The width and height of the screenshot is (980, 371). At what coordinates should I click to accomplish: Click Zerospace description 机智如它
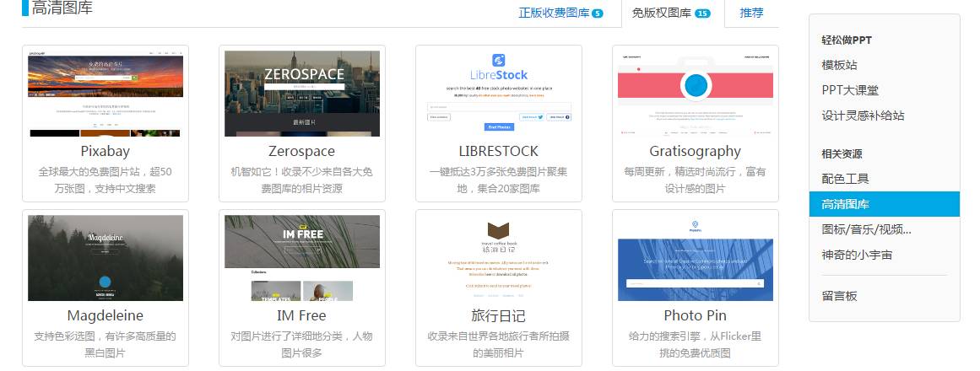[302, 180]
